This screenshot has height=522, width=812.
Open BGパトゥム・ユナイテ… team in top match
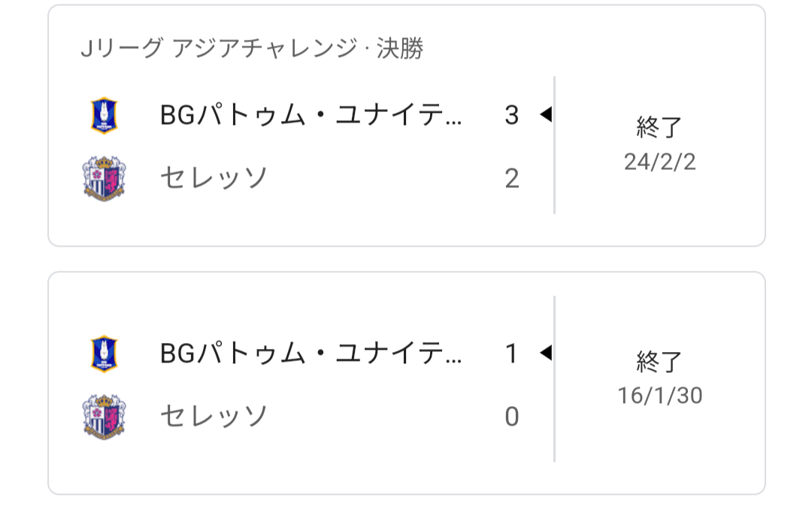[311, 115]
